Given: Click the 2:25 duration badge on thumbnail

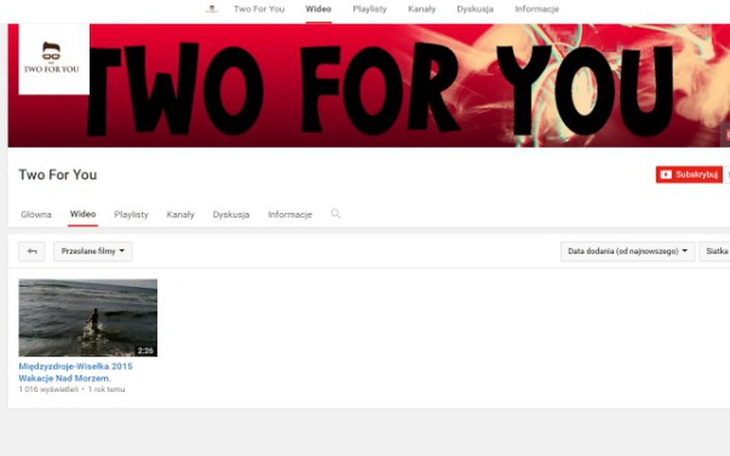Looking at the screenshot, I should [145, 351].
